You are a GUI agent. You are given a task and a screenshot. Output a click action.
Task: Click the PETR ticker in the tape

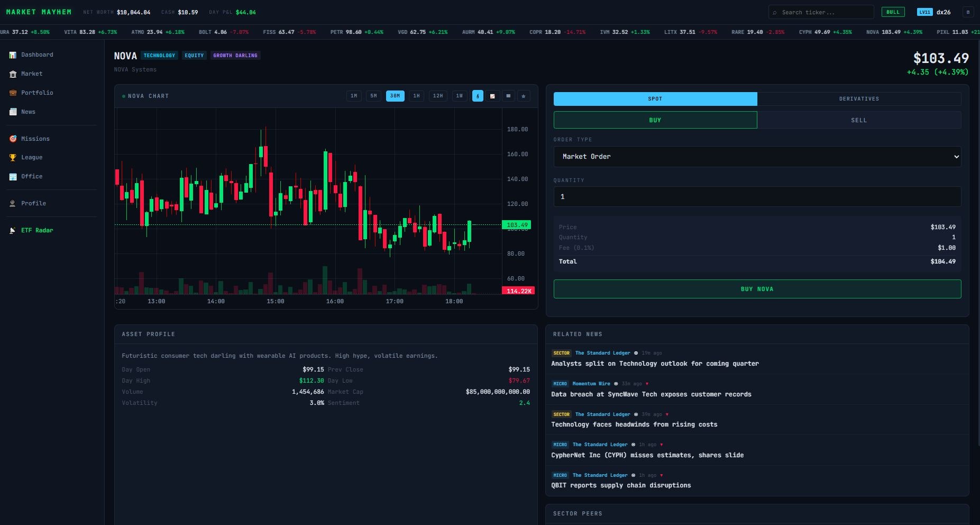pyautogui.click(x=356, y=32)
